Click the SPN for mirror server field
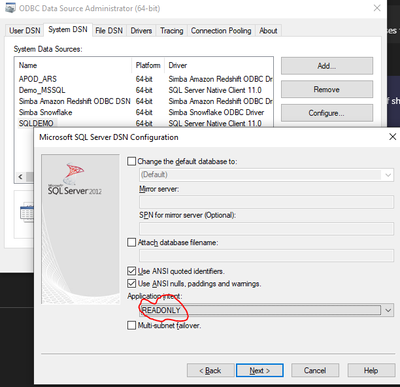Image resolution: width=400 pixels, height=387 pixels. 266,229
